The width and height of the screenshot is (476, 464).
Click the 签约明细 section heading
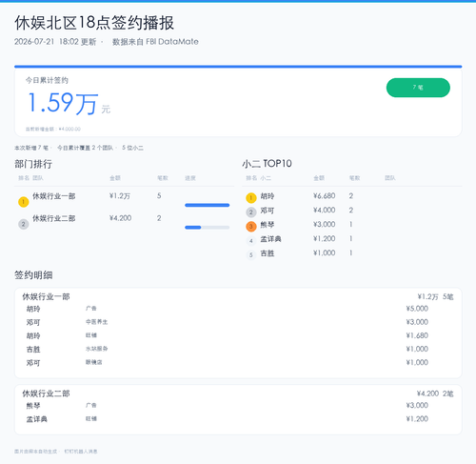coord(33,275)
